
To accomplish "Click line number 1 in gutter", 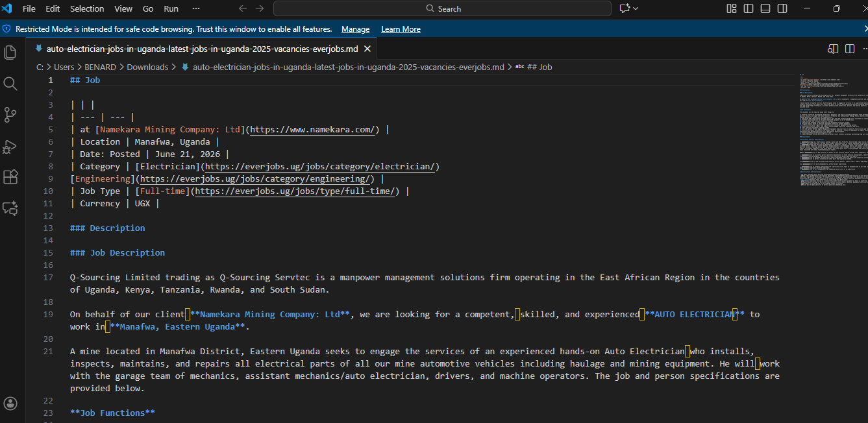I will click(51, 80).
